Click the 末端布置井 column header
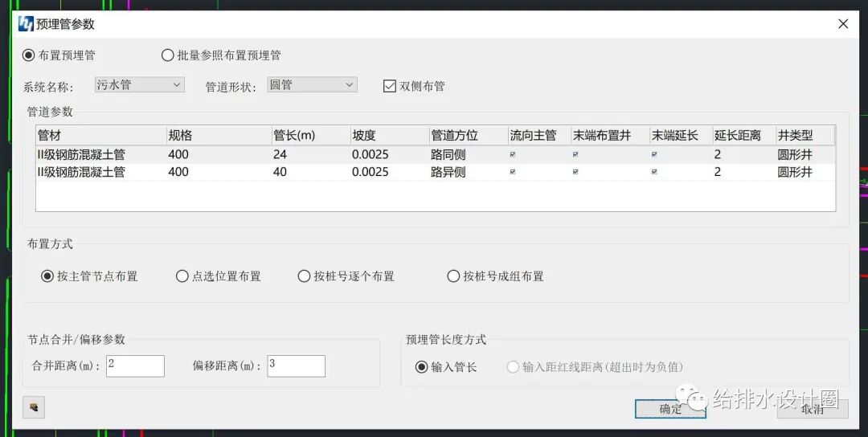The height and width of the screenshot is (437, 868). pyautogui.click(x=610, y=136)
